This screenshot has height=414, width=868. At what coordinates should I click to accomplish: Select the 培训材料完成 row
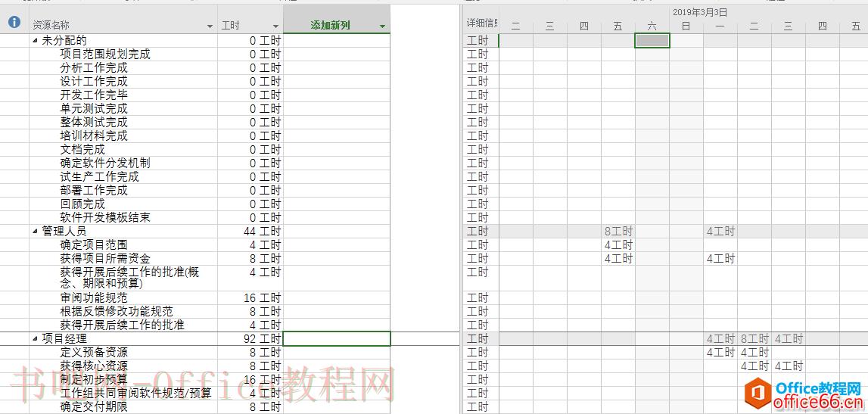[94, 136]
